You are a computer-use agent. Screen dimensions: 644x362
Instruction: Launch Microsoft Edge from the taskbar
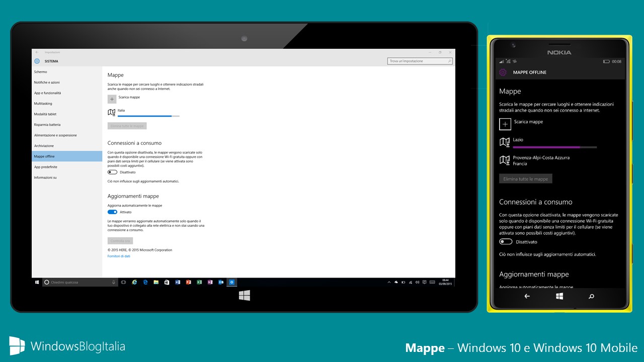point(145,283)
